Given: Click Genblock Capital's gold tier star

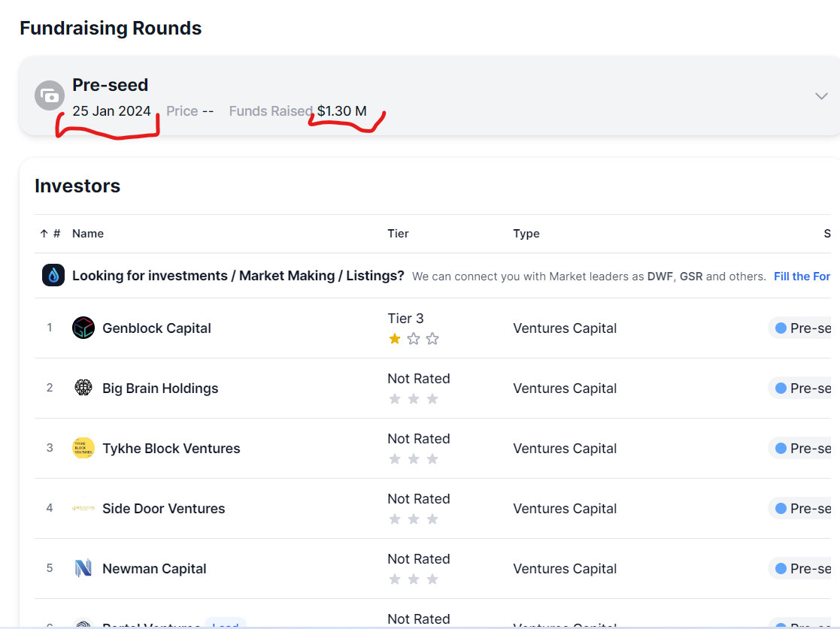Looking at the screenshot, I should tap(395, 339).
